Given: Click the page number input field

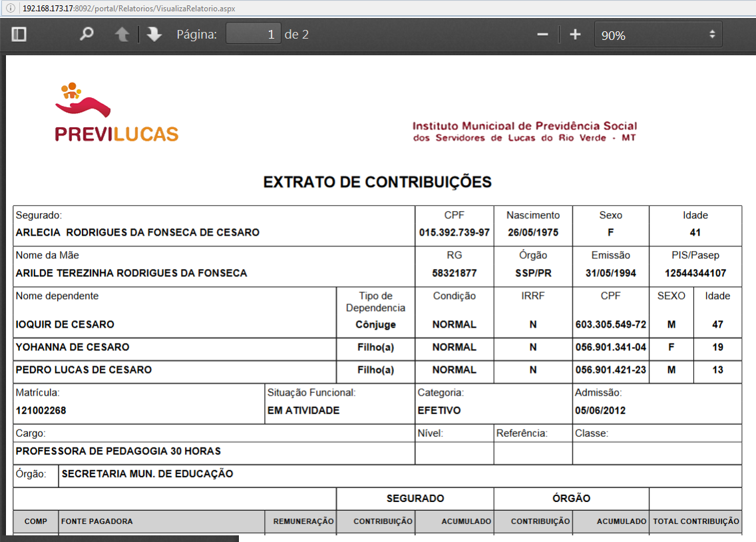Looking at the screenshot, I should (x=253, y=35).
